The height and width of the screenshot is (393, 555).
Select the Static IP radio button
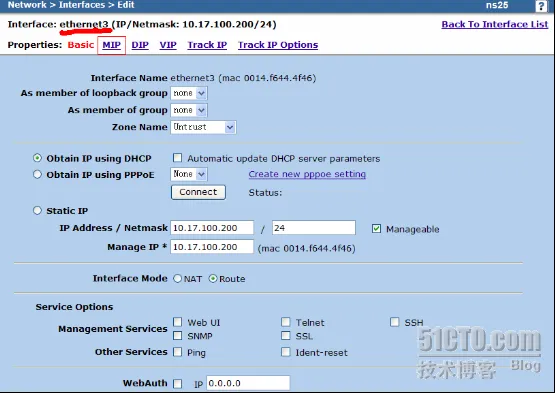click(x=37, y=210)
